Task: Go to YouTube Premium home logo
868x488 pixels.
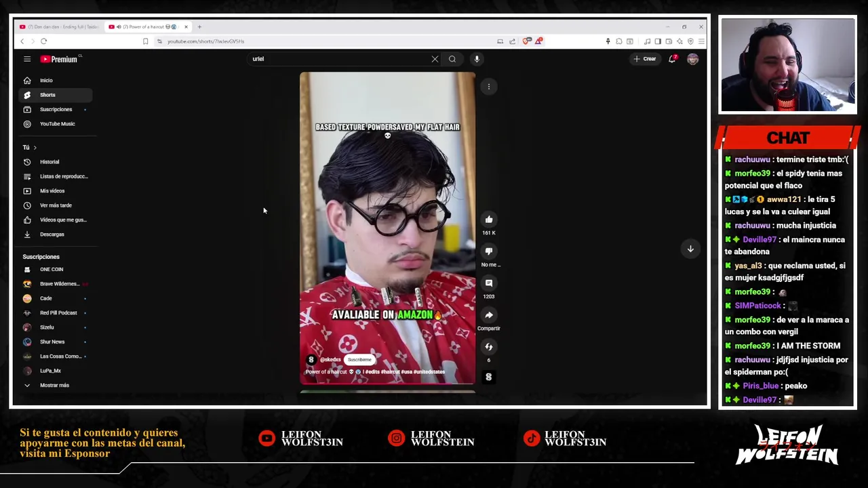Action: (60, 59)
